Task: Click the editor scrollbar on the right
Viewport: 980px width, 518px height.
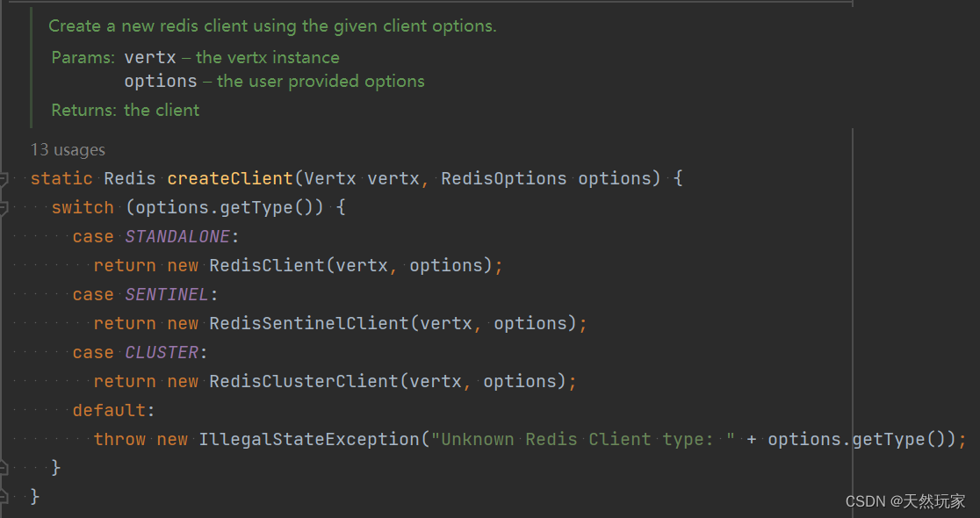Action: pos(852,263)
